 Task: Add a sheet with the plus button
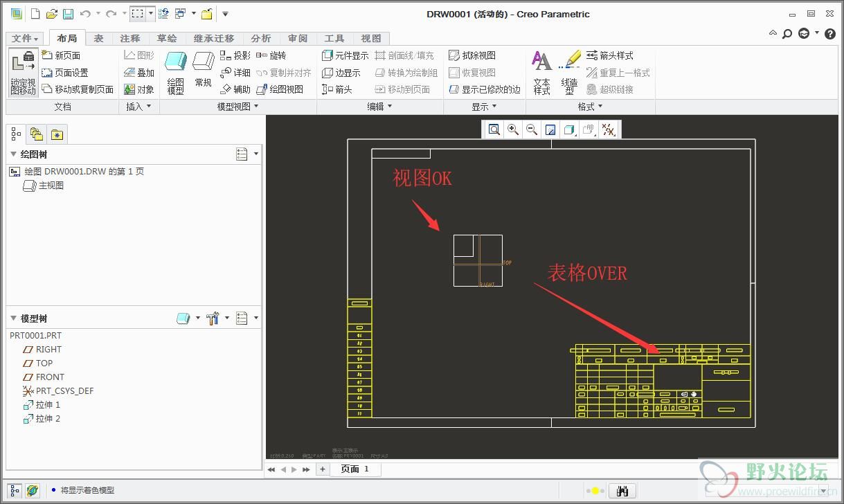323,469
